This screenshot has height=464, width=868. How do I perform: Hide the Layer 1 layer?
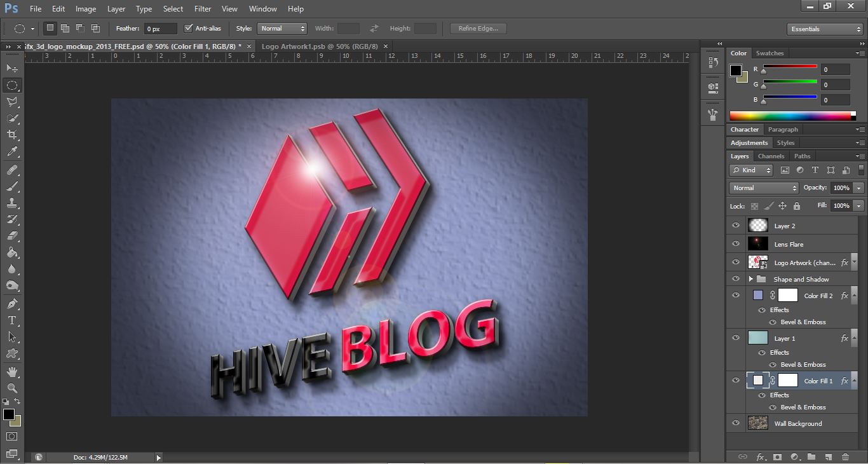coord(736,338)
